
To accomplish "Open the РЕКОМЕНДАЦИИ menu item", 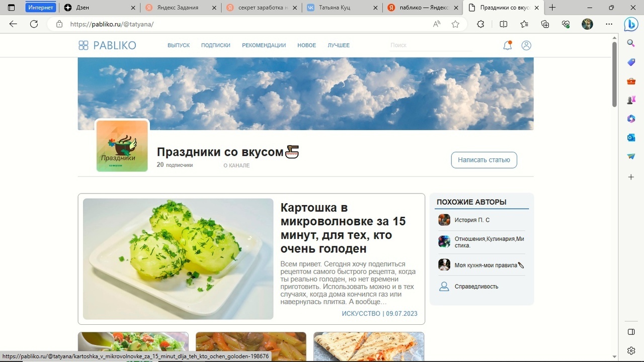I will tap(264, 45).
